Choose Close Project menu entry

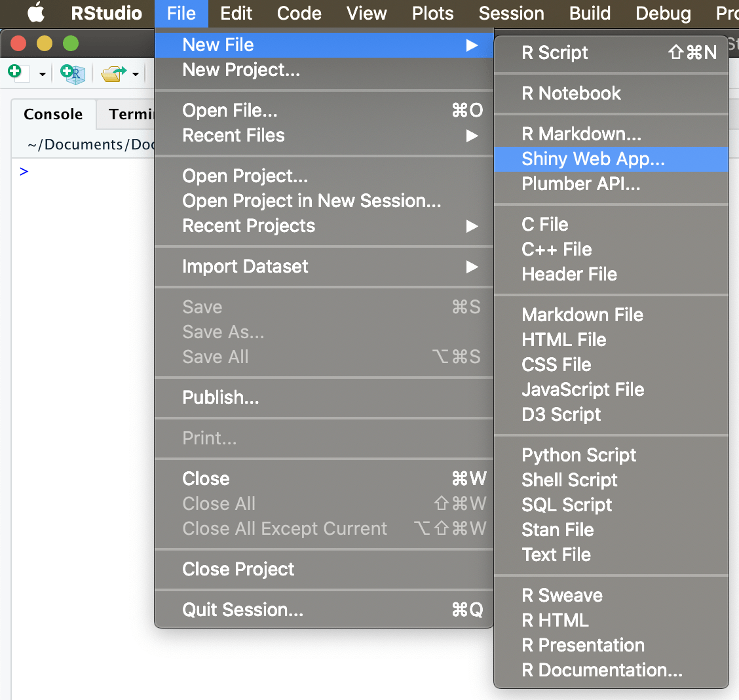324,569
